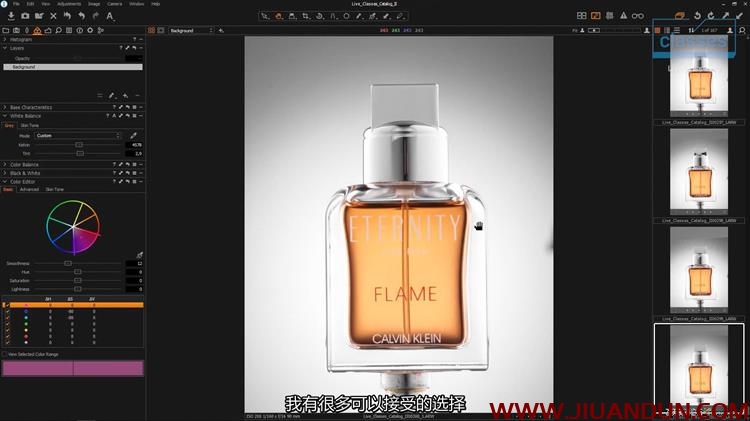Open the Color tool tab icon
The image size is (750, 421).
click(37, 31)
